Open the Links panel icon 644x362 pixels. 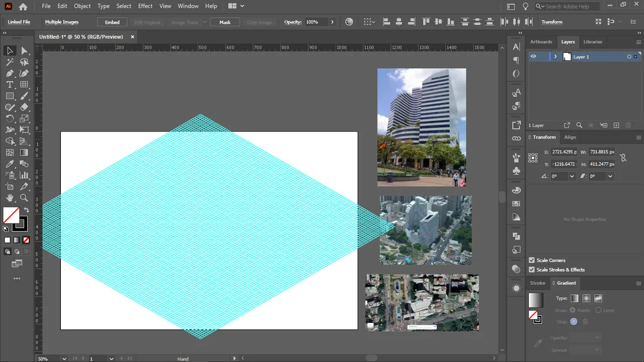[516, 138]
